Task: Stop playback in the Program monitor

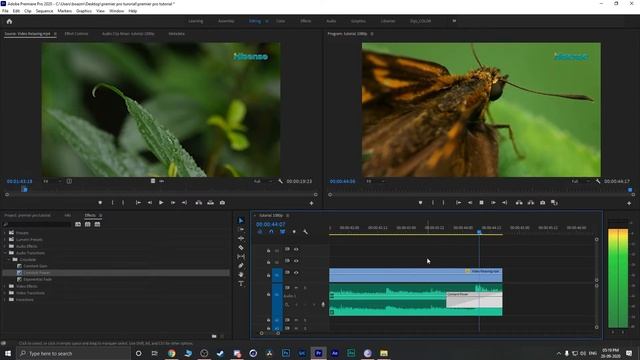Action: tap(481, 202)
